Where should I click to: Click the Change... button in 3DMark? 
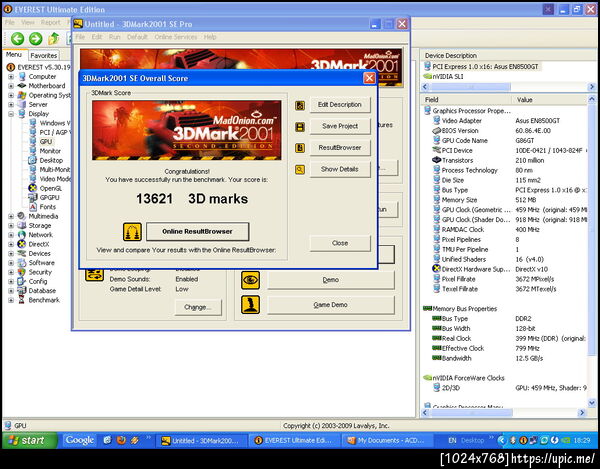[x=198, y=307]
